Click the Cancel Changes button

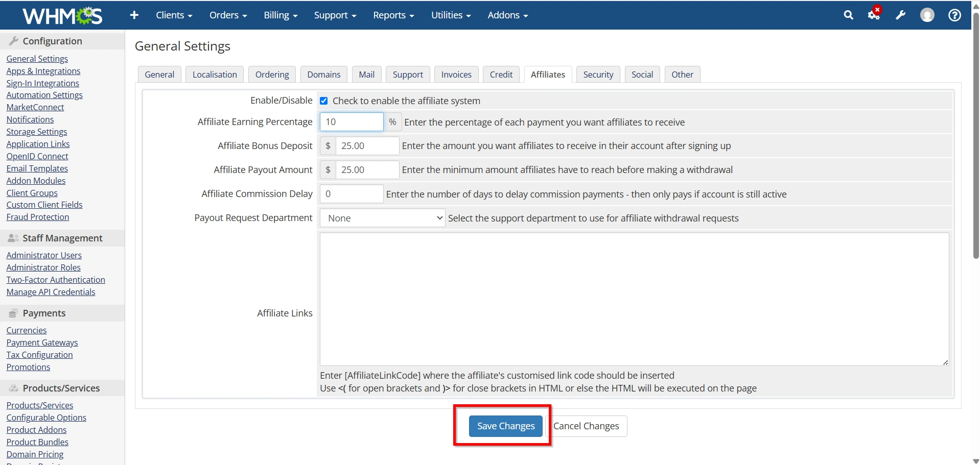tap(586, 426)
